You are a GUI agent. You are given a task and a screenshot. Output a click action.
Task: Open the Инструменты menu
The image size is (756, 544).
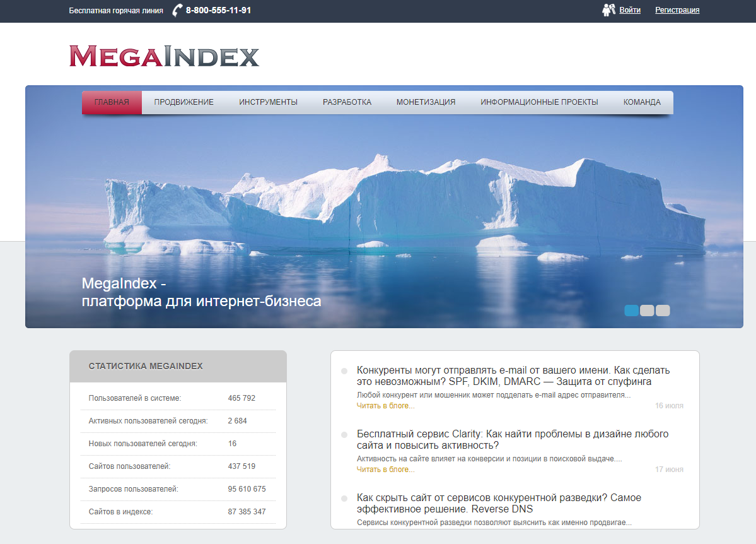(x=268, y=102)
